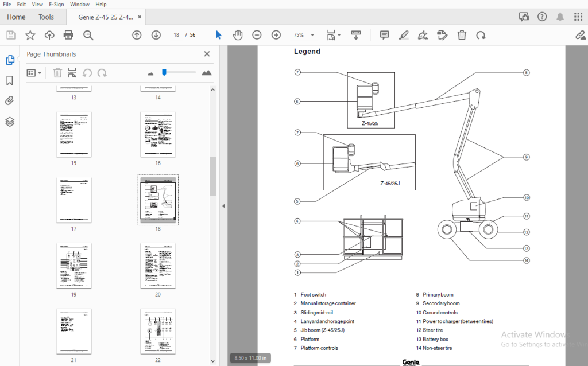The image size is (588, 366).
Task: Activate the Selection arrow tool
Action: pyautogui.click(x=218, y=35)
